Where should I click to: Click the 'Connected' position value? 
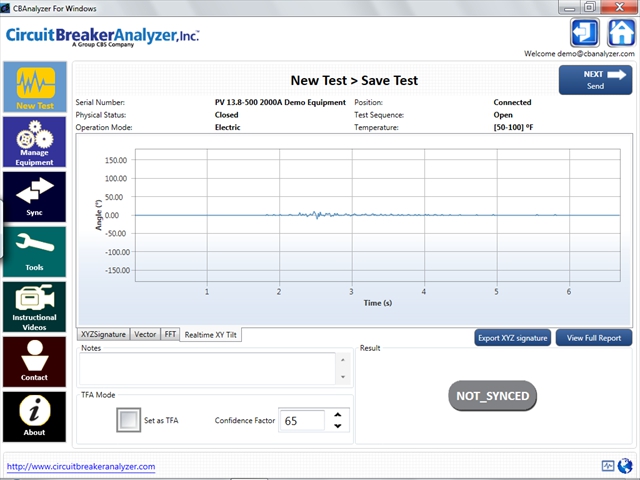pos(512,102)
